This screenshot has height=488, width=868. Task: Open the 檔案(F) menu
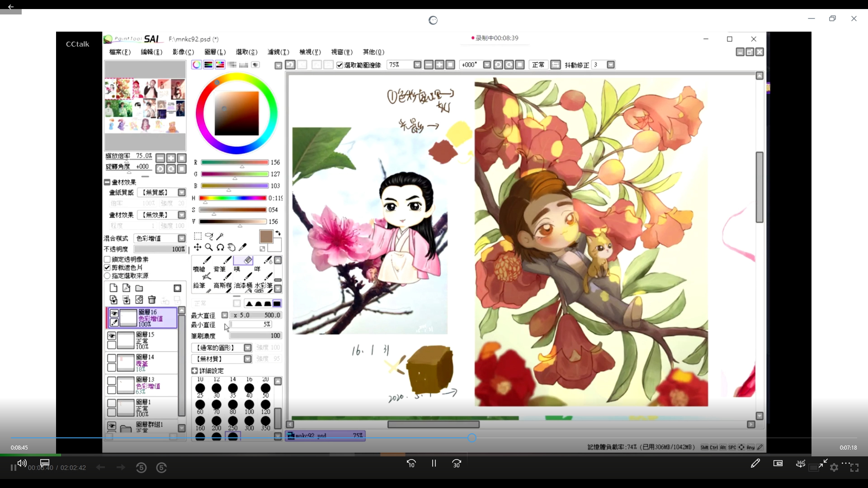coord(120,52)
